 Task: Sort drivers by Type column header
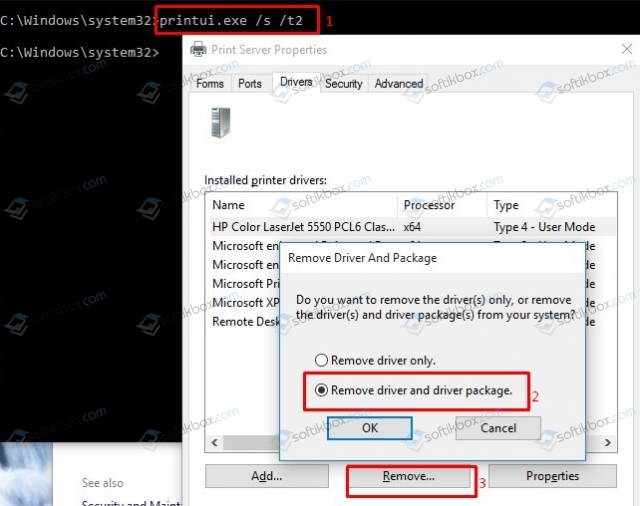pyautogui.click(x=550, y=205)
